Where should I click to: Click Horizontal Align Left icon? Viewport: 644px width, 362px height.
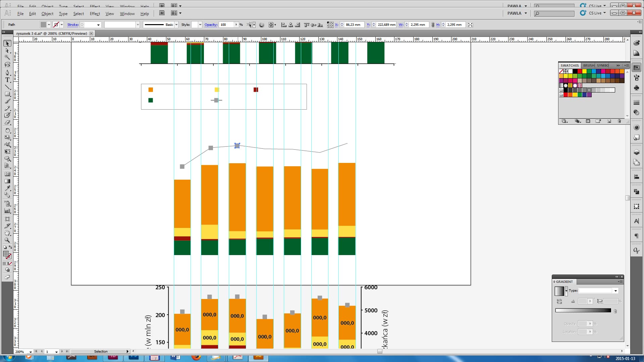[x=284, y=25]
